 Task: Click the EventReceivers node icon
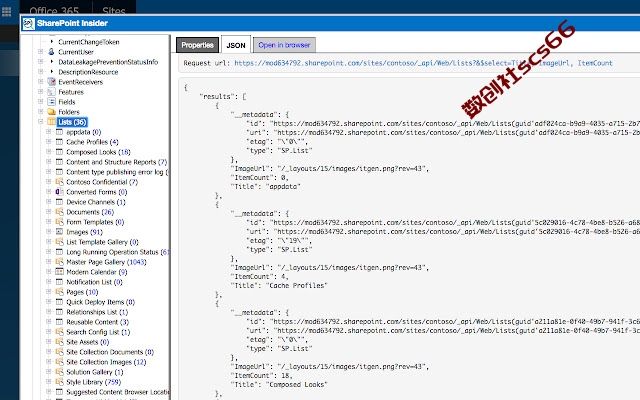[51, 82]
